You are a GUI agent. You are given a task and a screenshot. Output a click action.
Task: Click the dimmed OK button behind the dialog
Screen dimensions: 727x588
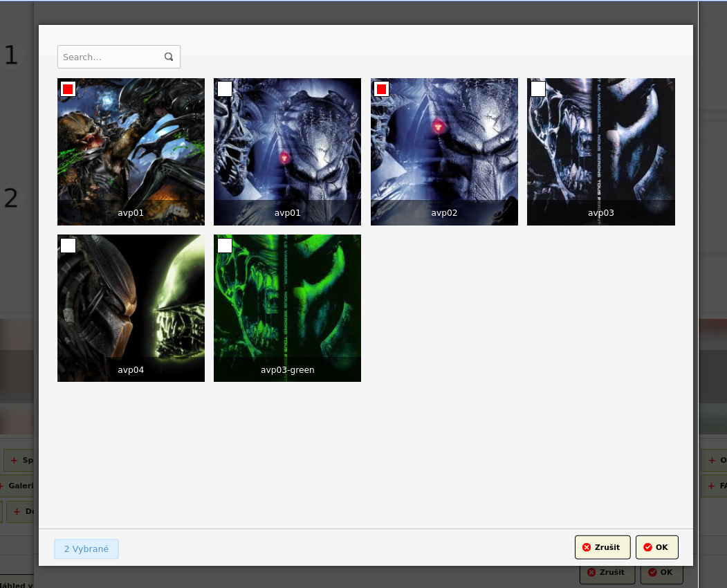tap(661, 573)
